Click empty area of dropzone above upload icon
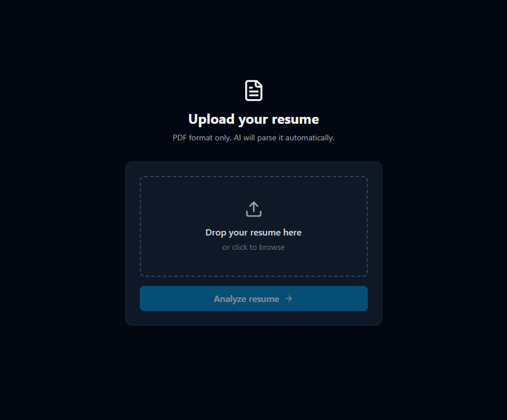Image resolution: width=507 pixels, height=420 pixels. click(253, 189)
